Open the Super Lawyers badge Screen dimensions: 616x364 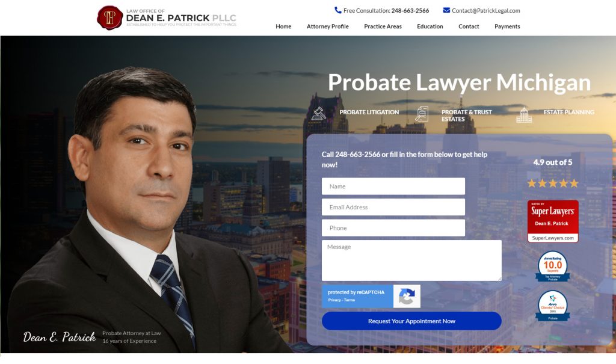(553, 221)
